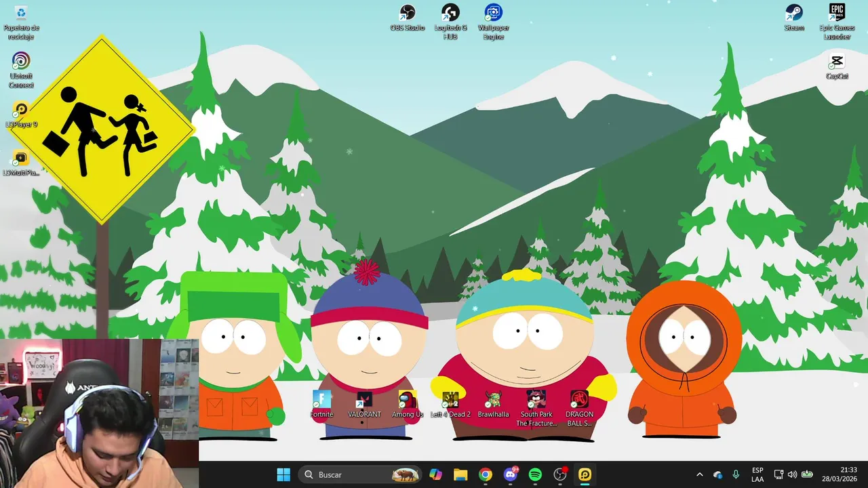The height and width of the screenshot is (488, 868).
Task: Select South Park The Fractured desktop icon
Action: coord(536,409)
